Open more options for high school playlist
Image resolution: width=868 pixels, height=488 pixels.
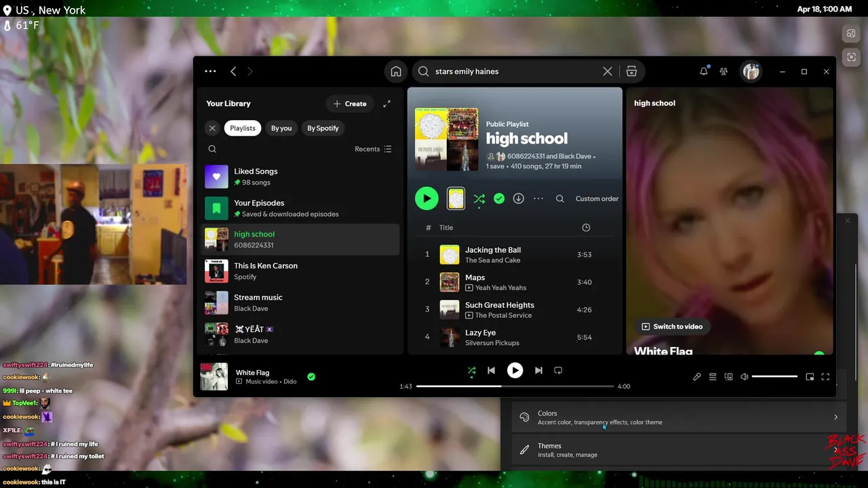tap(538, 199)
